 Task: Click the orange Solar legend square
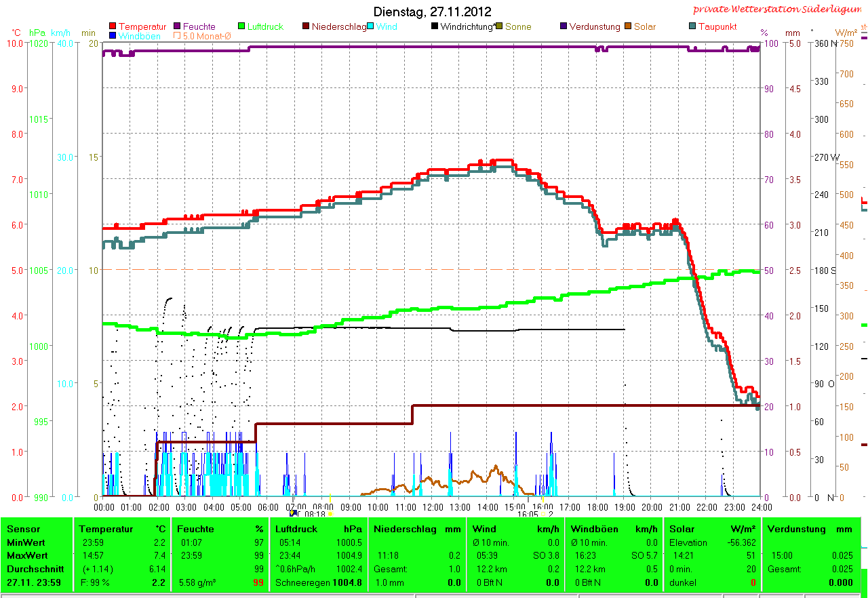[628, 26]
